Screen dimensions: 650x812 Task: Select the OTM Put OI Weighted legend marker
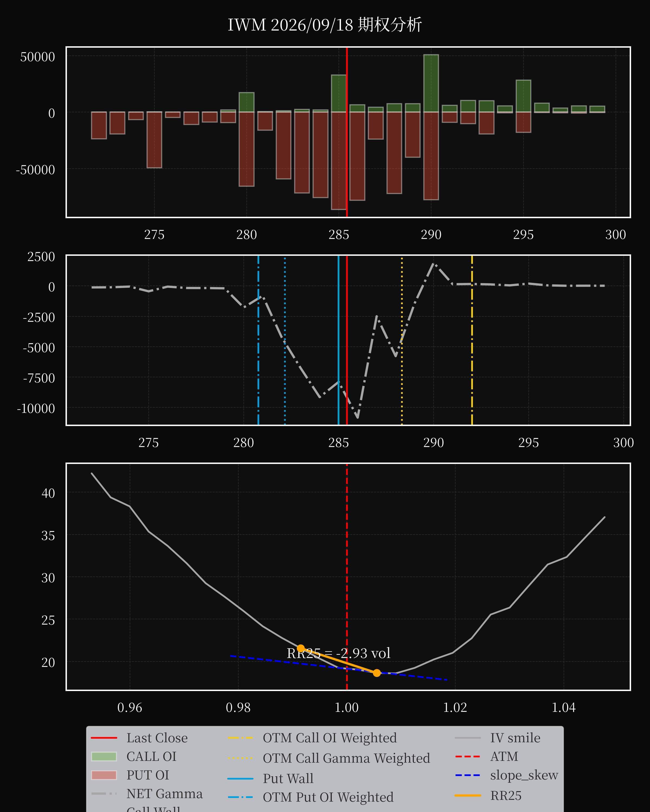(x=240, y=797)
